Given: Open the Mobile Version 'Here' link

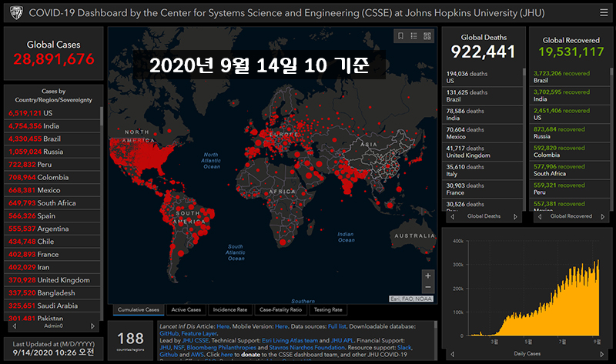Looking at the screenshot, I should [x=281, y=326].
